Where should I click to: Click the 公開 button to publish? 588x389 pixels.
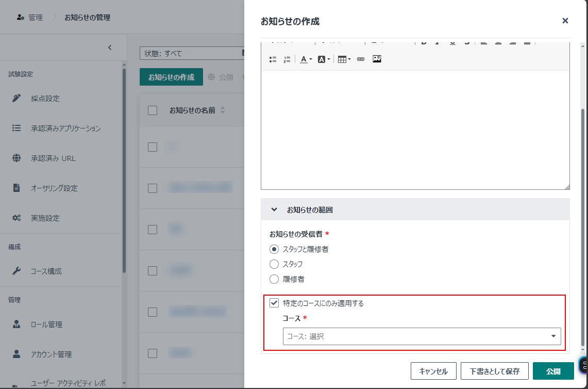553,371
